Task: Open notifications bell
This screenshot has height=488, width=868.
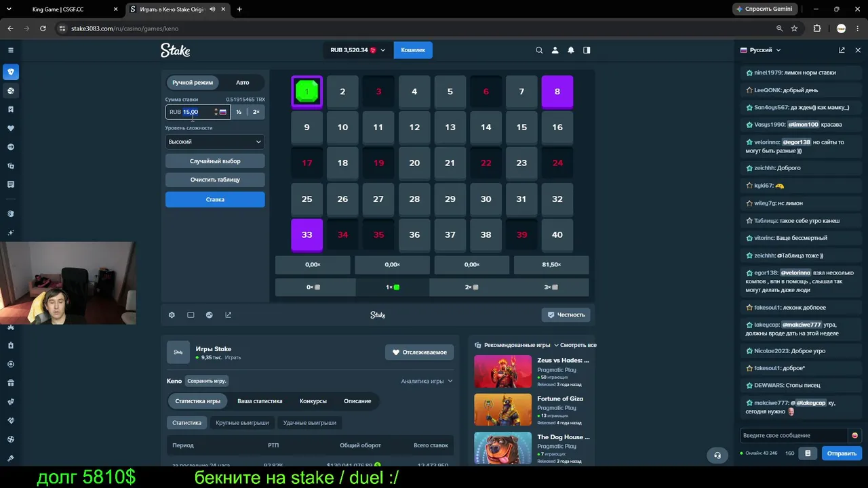Action: click(571, 50)
